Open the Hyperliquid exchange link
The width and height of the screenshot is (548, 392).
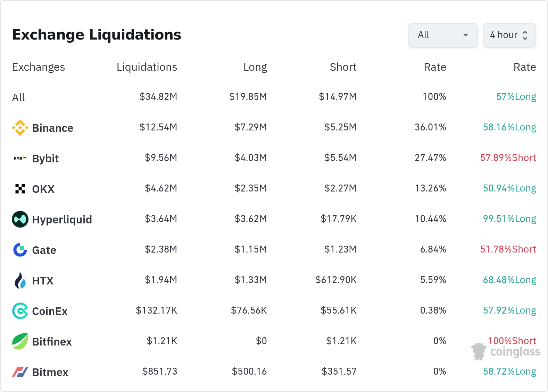coord(62,220)
